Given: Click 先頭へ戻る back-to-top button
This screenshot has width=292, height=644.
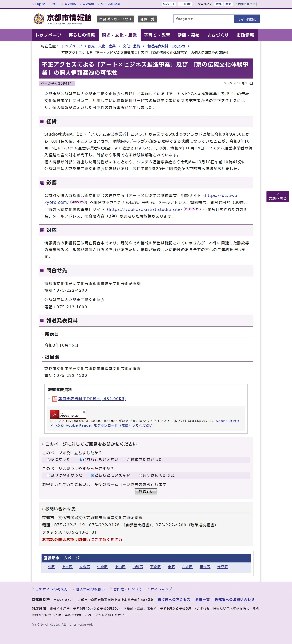Looking at the screenshot, I should click(x=278, y=196).
